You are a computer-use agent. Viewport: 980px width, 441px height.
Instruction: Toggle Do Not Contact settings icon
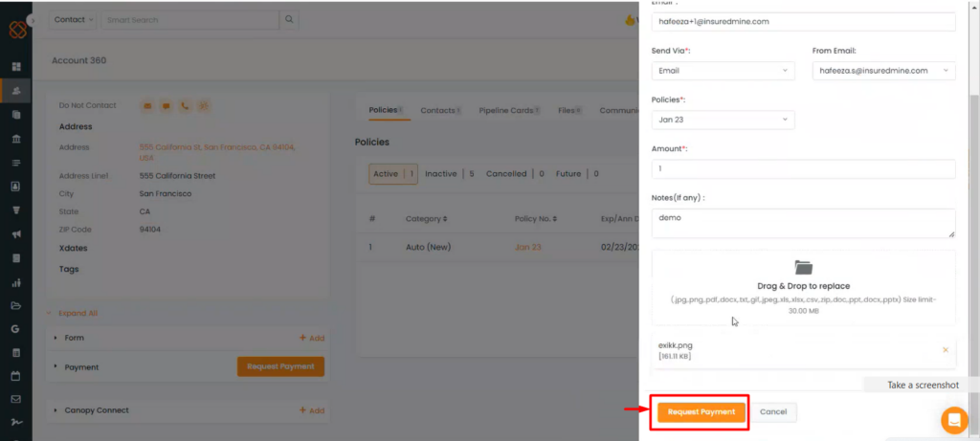[x=203, y=106]
